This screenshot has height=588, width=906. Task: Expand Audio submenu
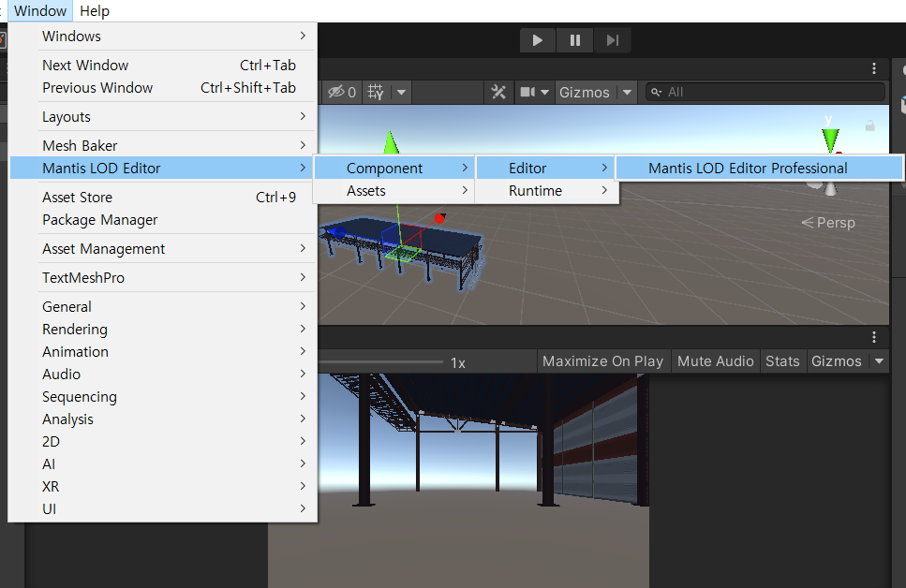point(162,374)
